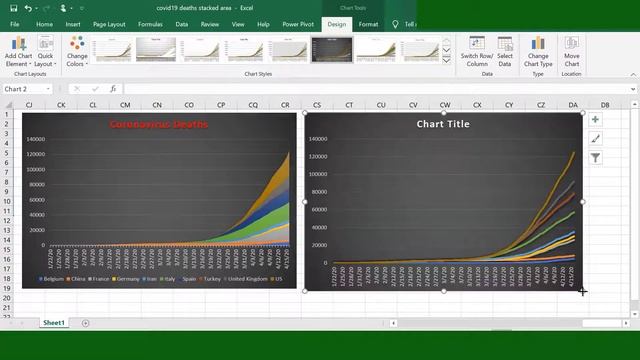Select the Coronavirus Deaths title in left chart

(x=159, y=124)
